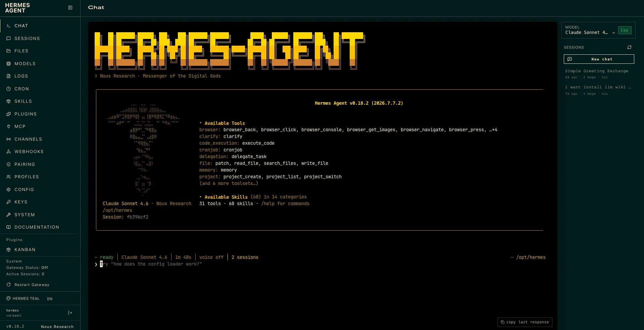Click the 'Active Sessions: 0' line

point(25,274)
